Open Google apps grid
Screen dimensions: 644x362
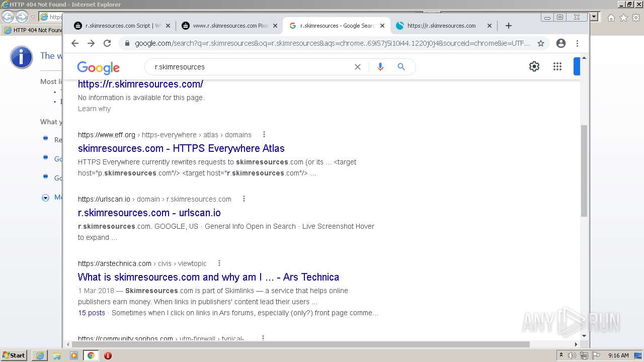(557, 66)
